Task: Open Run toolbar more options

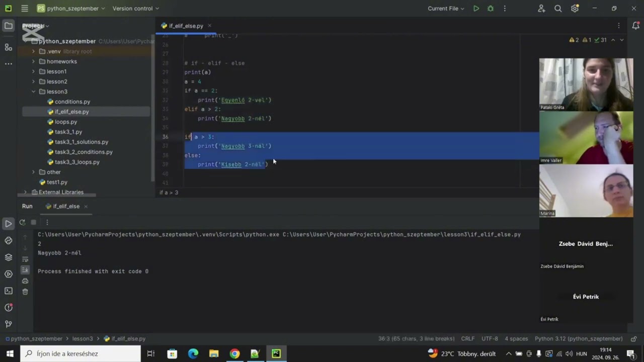Action: (x=47, y=222)
